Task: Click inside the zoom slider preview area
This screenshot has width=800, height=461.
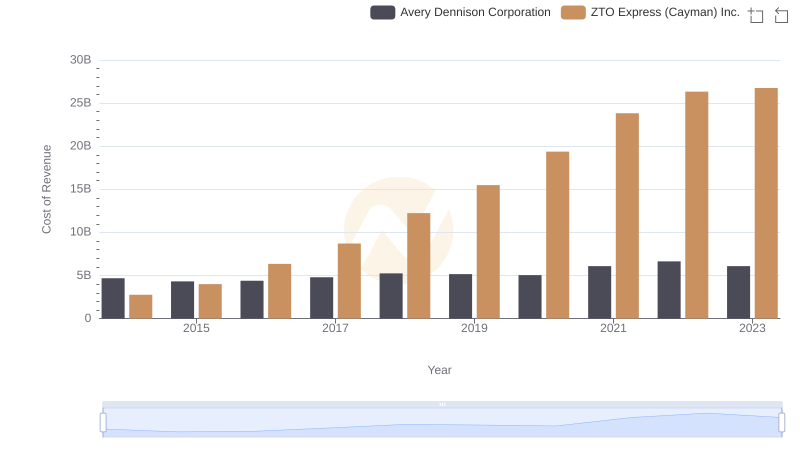Action: pos(442,423)
